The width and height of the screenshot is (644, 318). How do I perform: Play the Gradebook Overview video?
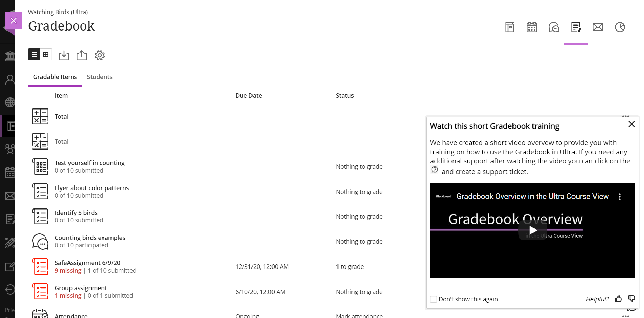(532, 230)
